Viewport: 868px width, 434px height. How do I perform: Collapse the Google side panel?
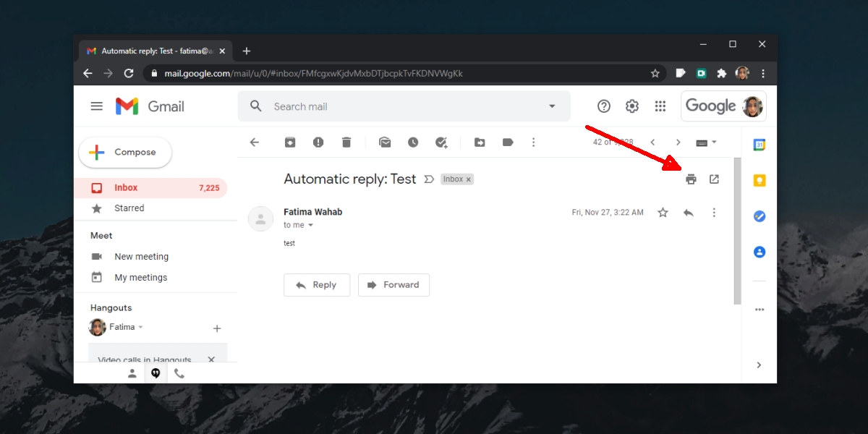[759, 365]
